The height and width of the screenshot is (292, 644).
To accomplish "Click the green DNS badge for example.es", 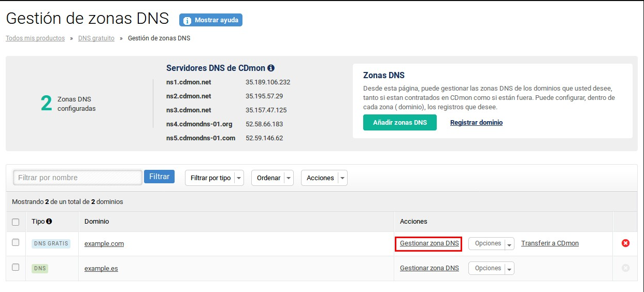I will (40, 268).
